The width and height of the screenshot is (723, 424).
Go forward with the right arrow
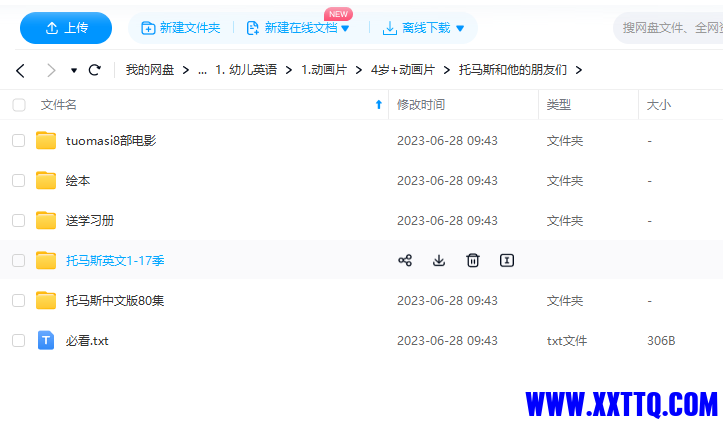(51, 71)
